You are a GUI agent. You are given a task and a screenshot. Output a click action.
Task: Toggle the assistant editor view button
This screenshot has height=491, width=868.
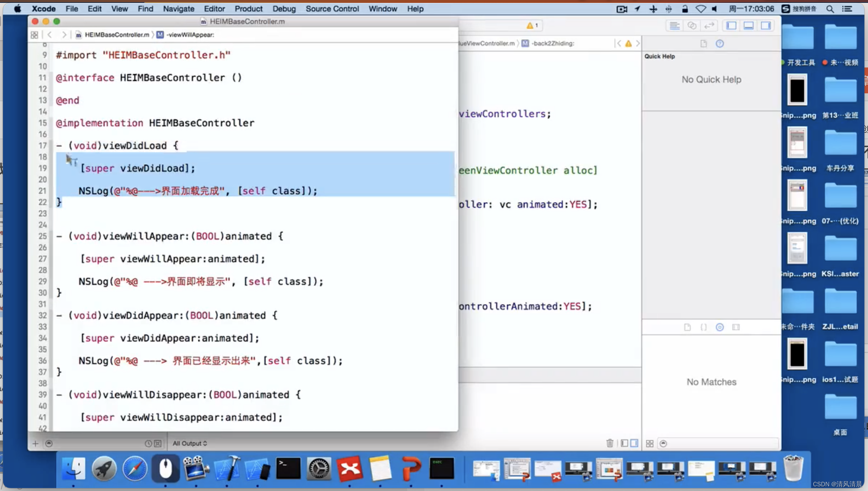[692, 25]
